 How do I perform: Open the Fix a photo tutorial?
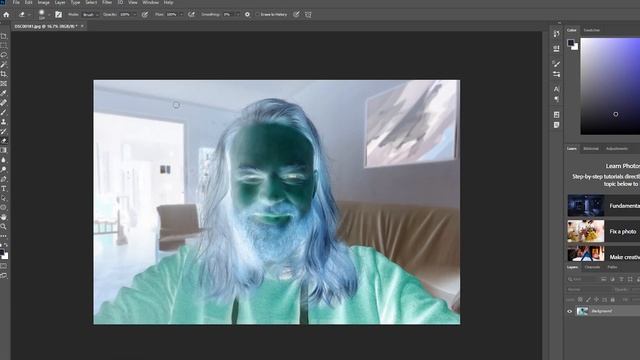point(604,231)
